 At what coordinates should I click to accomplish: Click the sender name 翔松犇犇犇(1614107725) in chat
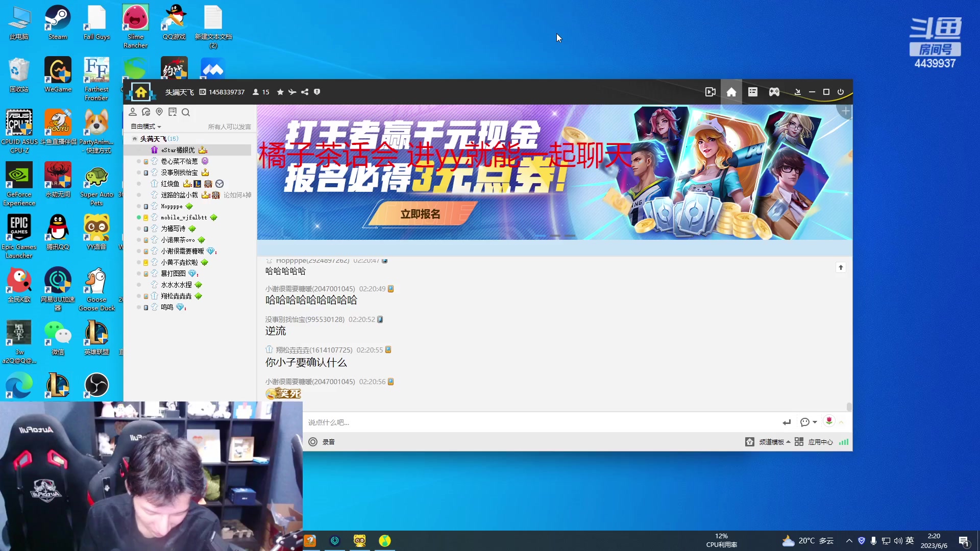314,350
